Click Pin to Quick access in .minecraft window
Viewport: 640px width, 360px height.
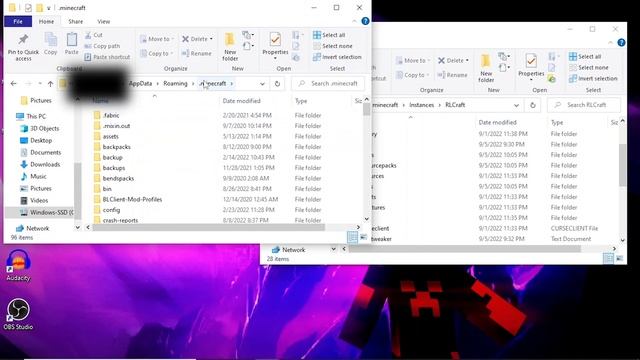coord(23,47)
